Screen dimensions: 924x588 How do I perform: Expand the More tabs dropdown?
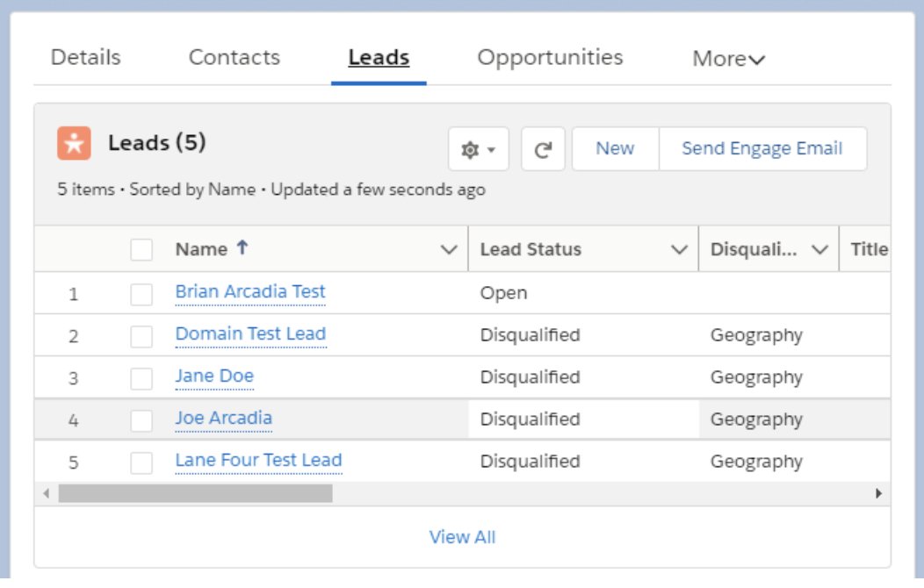[728, 59]
